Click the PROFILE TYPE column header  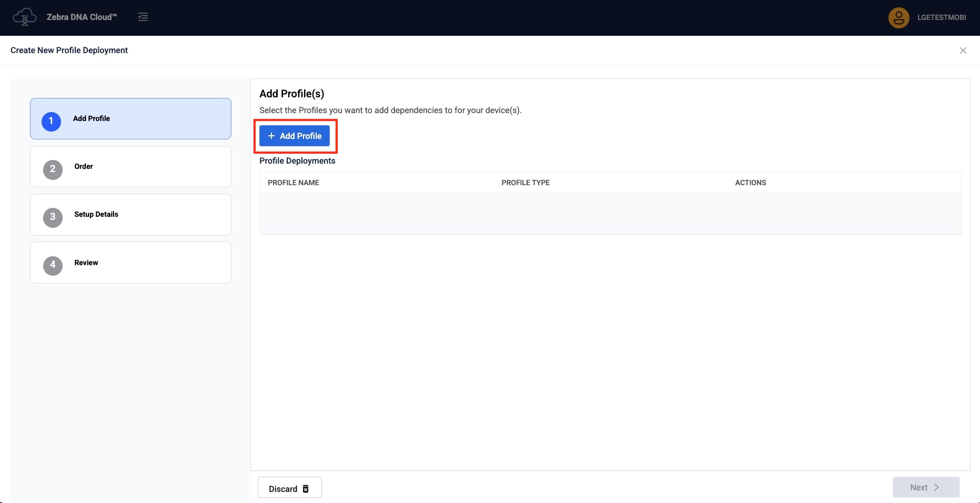pos(525,183)
